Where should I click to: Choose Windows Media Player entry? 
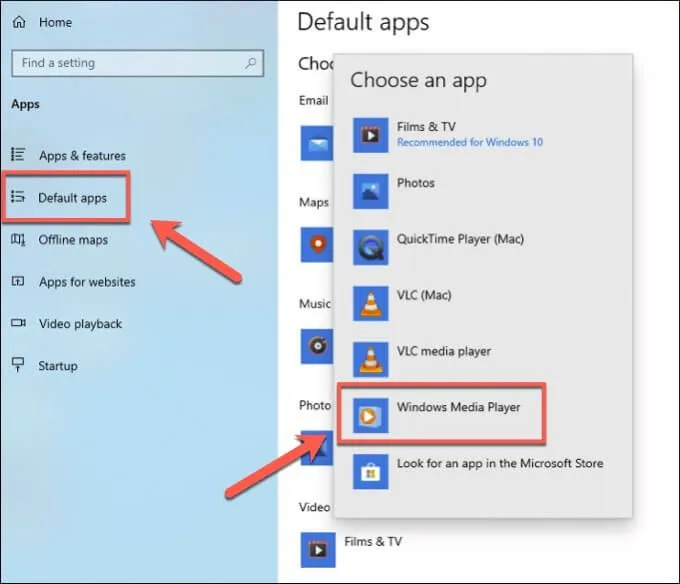(458, 407)
